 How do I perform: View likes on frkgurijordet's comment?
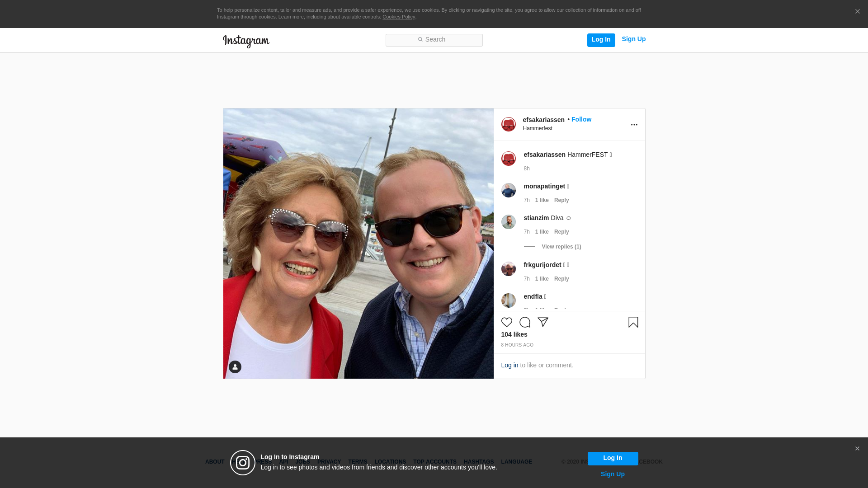[542, 279]
